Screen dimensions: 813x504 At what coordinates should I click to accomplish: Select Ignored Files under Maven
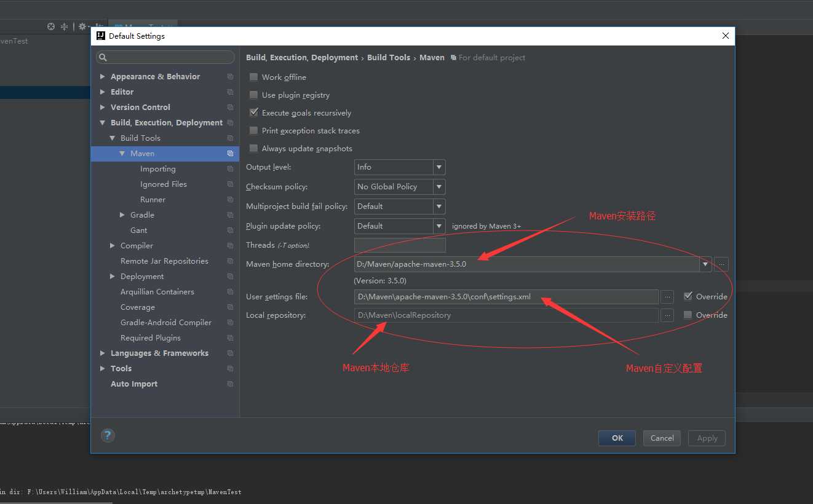[x=164, y=184]
